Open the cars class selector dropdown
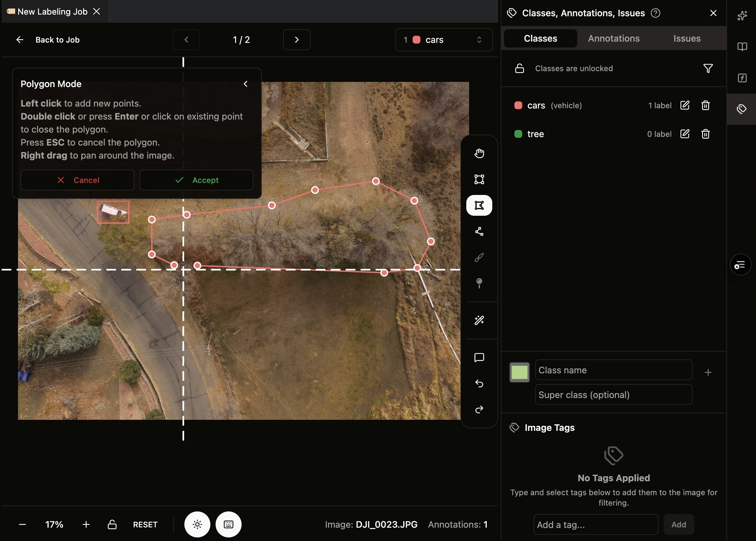The height and width of the screenshot is (541, 756). point(444,40)
